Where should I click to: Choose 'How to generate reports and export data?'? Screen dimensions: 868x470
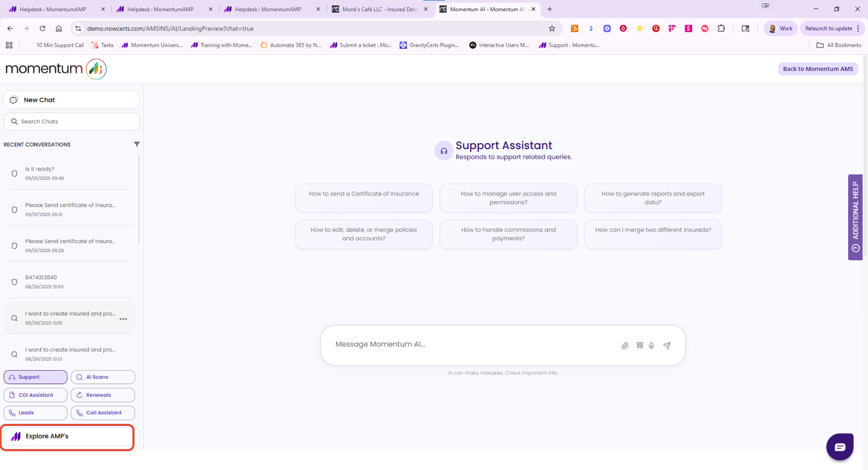click(x=653, y=198)
